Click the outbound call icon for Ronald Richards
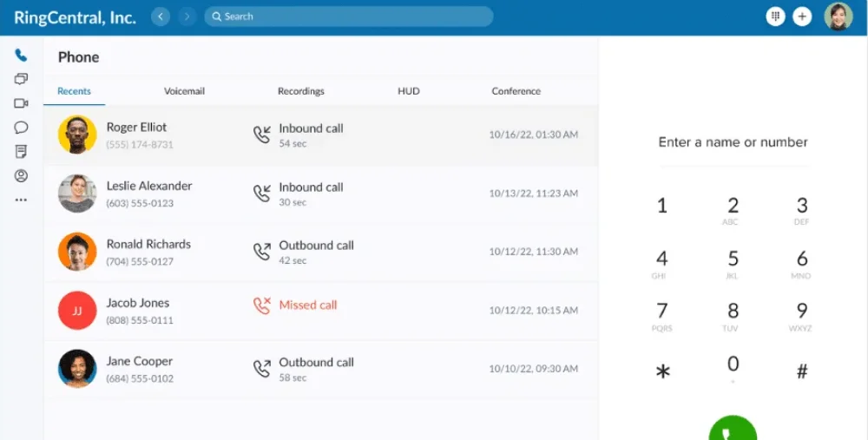Image resolution: width=868 pixels, height=440 pixels. 262,252
